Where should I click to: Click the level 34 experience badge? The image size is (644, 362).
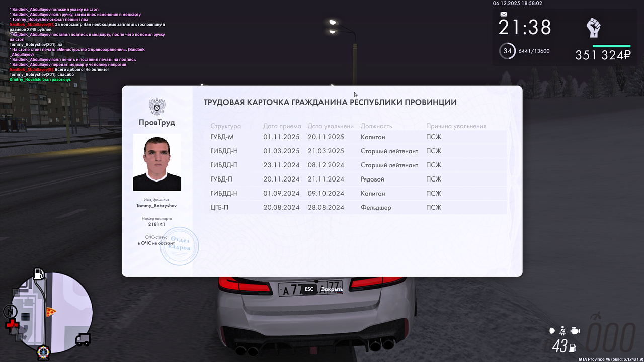pos(506,50)
